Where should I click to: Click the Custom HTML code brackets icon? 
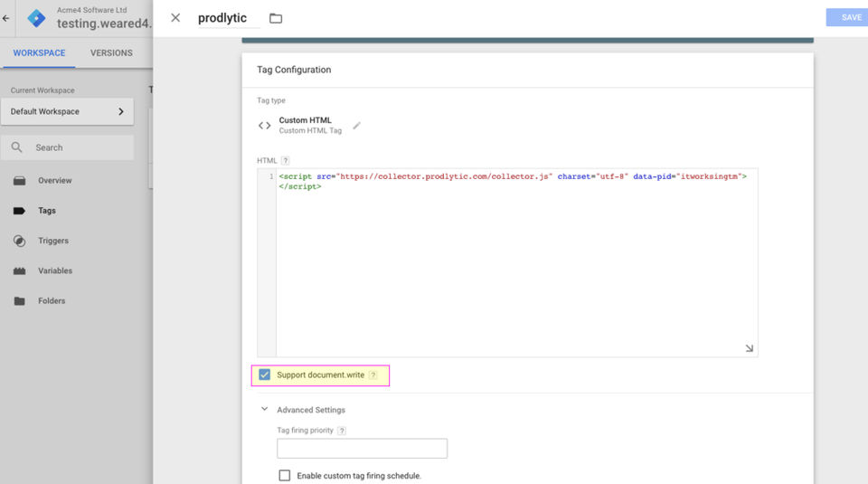click(264, 126)
